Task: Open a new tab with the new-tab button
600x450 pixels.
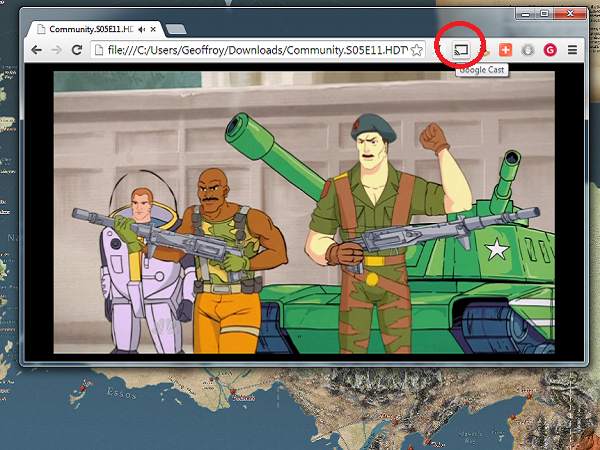Action: [x=176, y=29]
